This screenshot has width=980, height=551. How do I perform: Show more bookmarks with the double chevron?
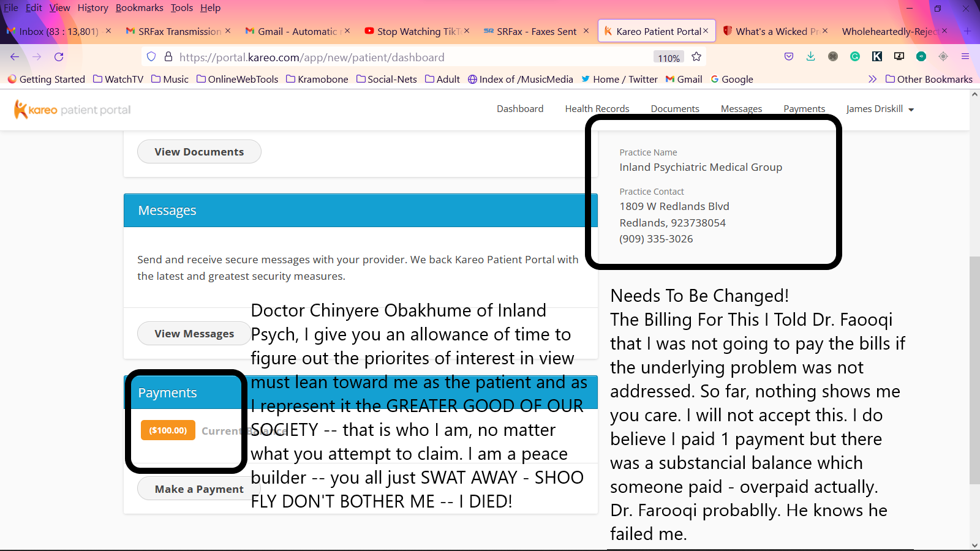(872, 79)
